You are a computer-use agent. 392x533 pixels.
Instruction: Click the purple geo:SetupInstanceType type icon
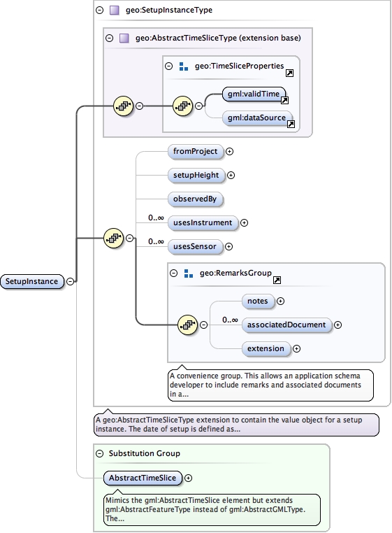click(x=115, y=10)
